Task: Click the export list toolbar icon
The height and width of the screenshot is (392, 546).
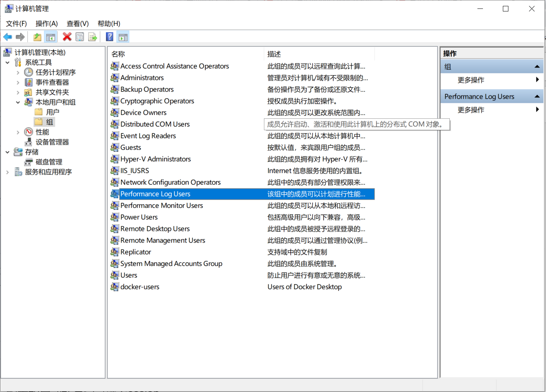Action: 92,37
